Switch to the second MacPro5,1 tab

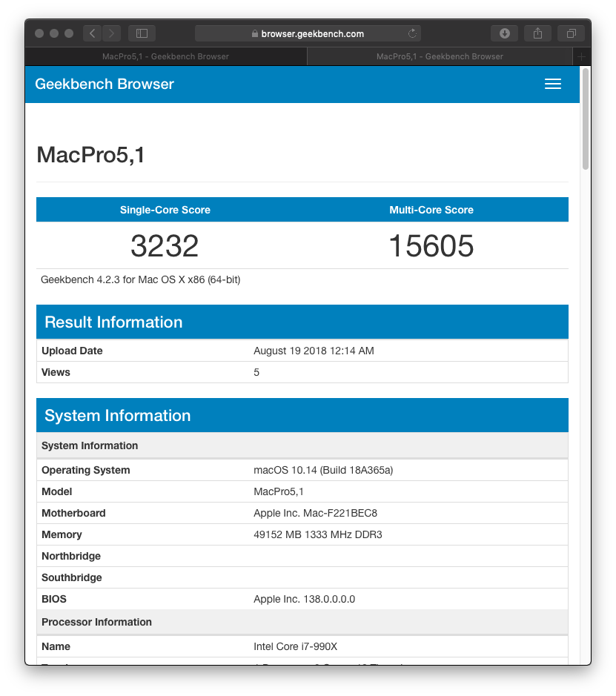click(440, 56)
